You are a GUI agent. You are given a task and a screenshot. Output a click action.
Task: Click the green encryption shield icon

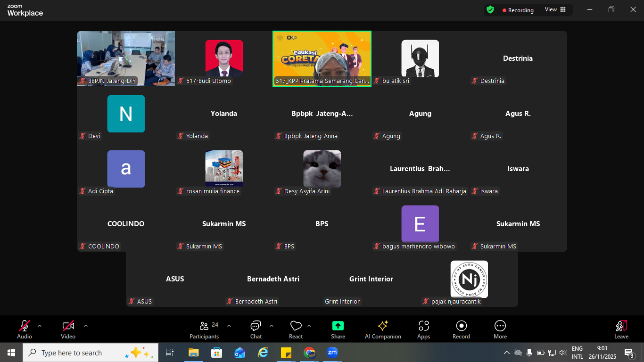click(490, 10)
